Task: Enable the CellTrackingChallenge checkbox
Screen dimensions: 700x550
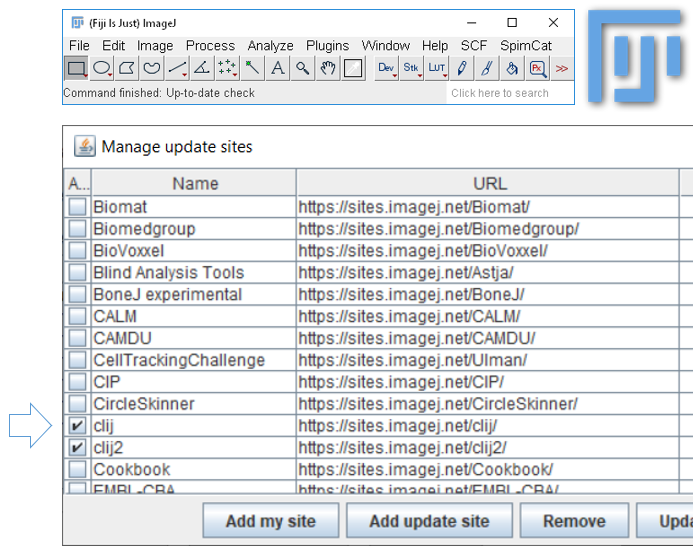Action: click(78, 360)
